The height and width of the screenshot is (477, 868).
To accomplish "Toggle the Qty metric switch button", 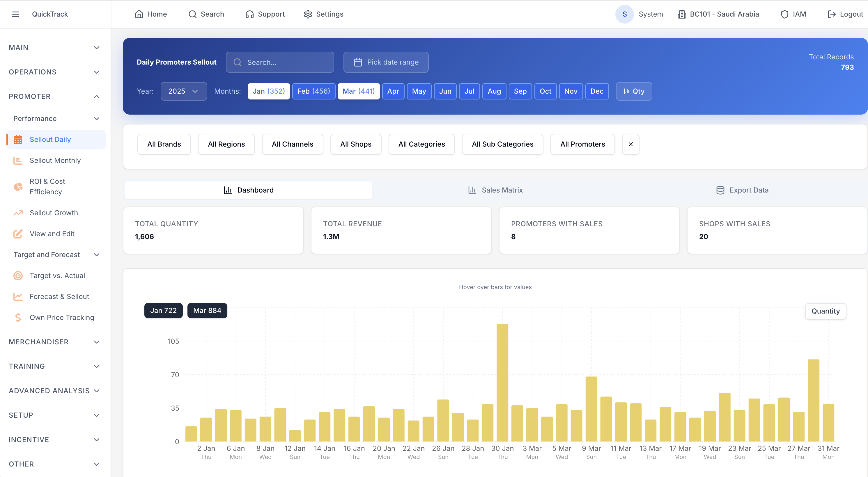I will (633, 91).
